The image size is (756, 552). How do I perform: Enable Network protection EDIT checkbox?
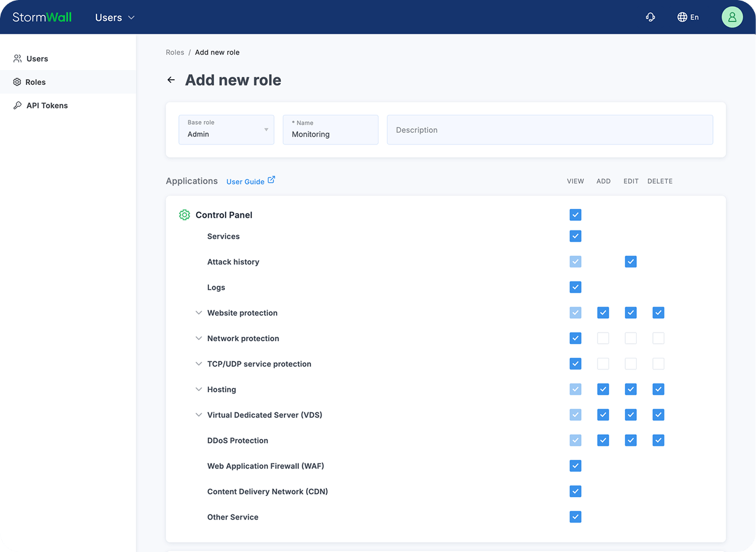pos(631,338)
